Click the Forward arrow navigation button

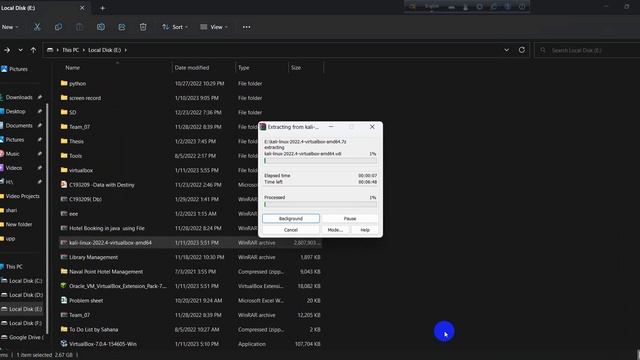point(7,50)
